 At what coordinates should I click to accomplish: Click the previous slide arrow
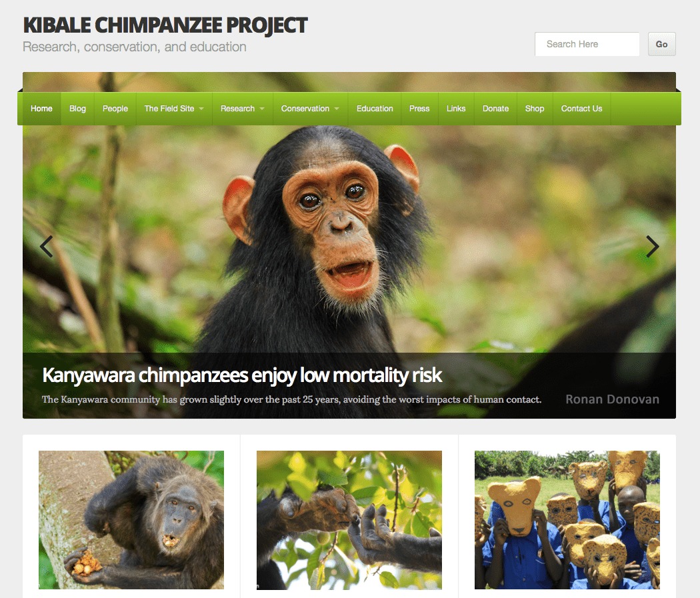click(x=47, y=247)
